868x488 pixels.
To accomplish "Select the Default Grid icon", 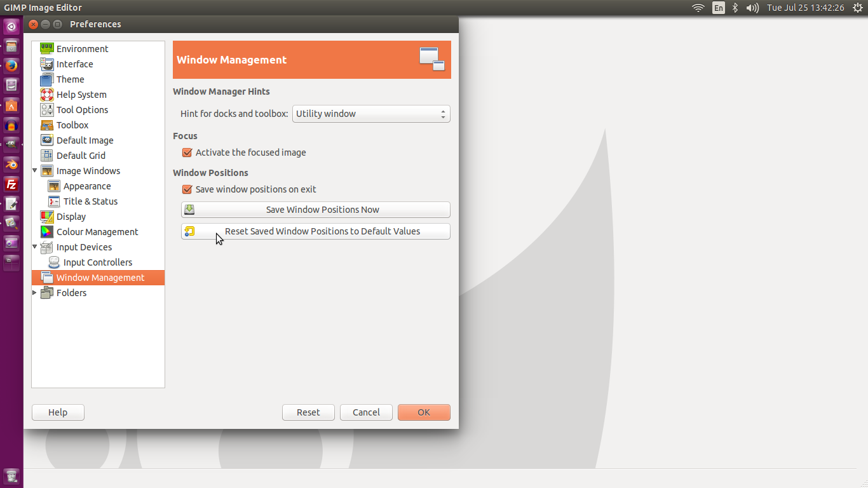I will pos(47,156).
